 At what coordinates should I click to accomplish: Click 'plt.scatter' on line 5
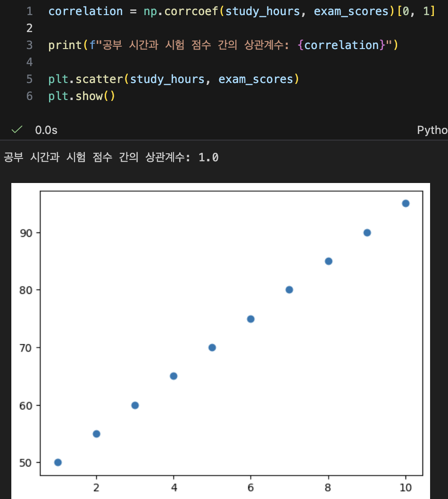(x=85, y=79)
